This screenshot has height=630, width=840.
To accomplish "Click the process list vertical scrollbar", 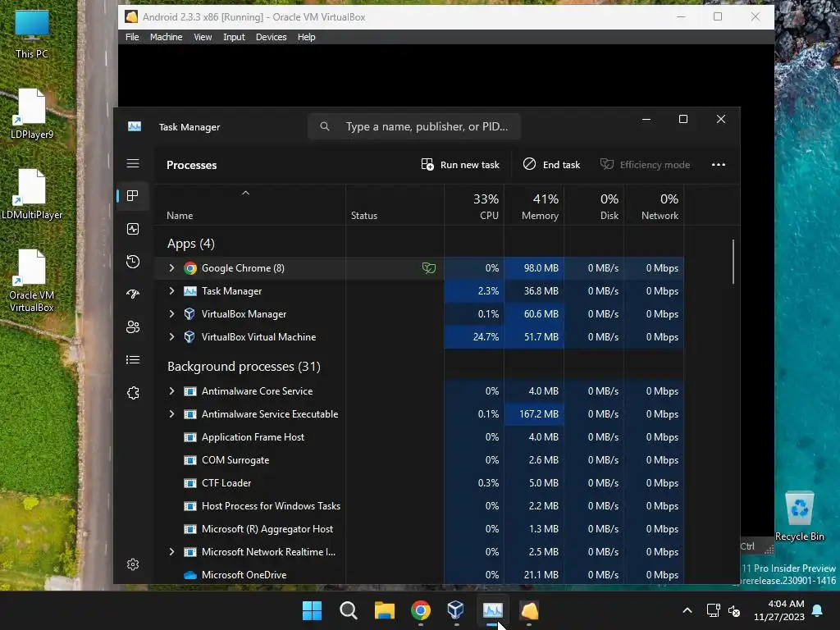I will click(x=733, y=262).
